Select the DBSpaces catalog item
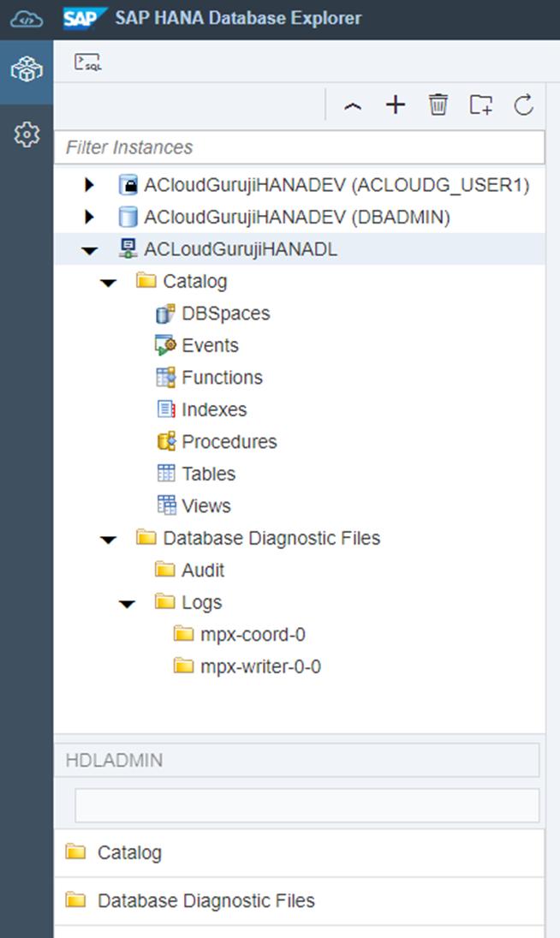Screen dimensions: 560x938 point(225,314)
